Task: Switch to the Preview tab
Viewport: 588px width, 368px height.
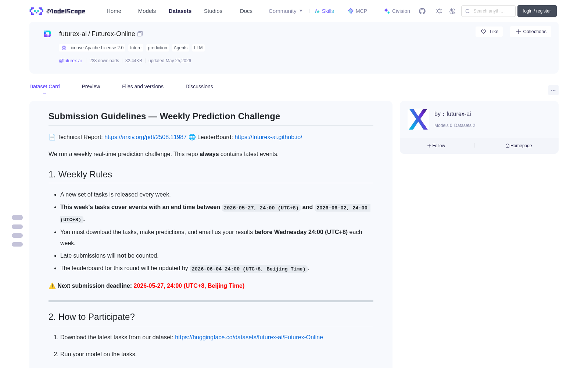Action: click(x=91, y=86)
